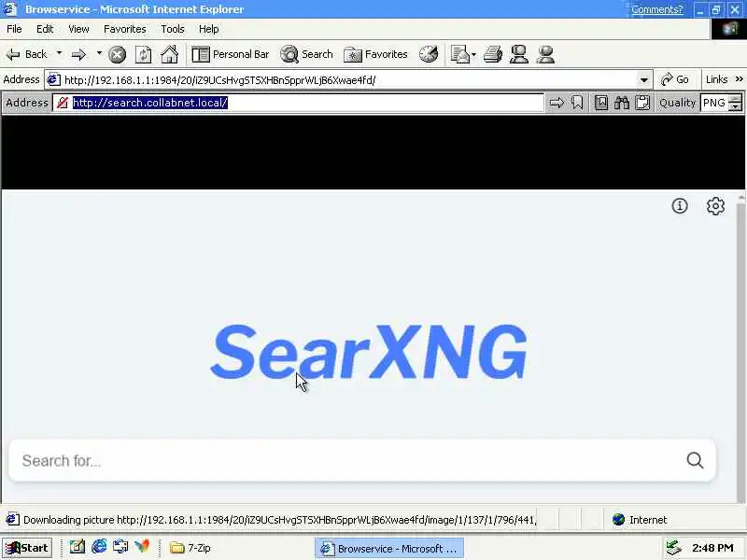Image resolution: width=747 pixels, height=560 pixels.
Task: Open Browservice bookmarks page icon
Action: [601, 103]
